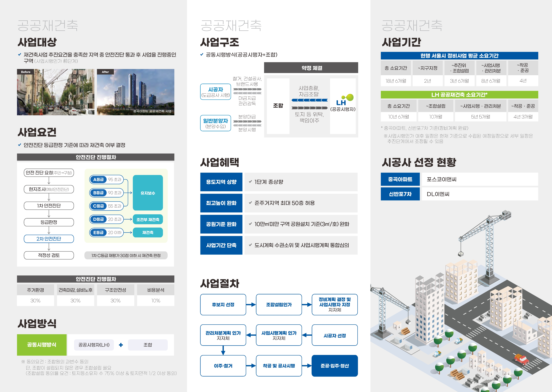This screenshot has height=392, width=552.
Task: Click the checkmark beside 안전진단 등급판정 text
Action: (20, 145)
